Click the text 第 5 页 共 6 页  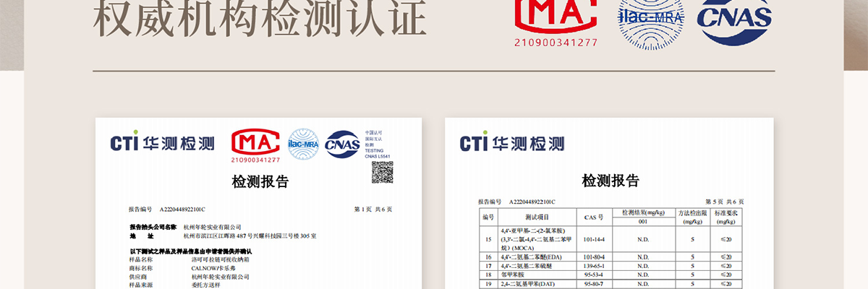(x=723, y=202)
